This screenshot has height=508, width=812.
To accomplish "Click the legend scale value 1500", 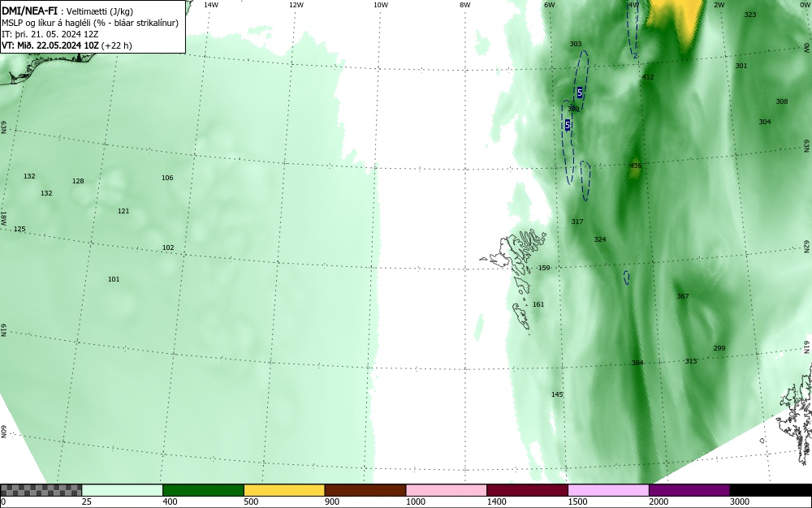I will 577,502.
